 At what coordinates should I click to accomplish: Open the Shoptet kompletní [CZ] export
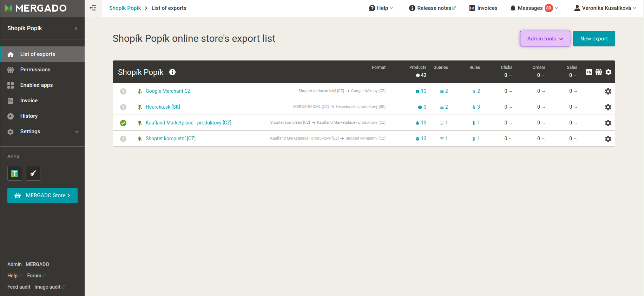[x=171, y=139]
